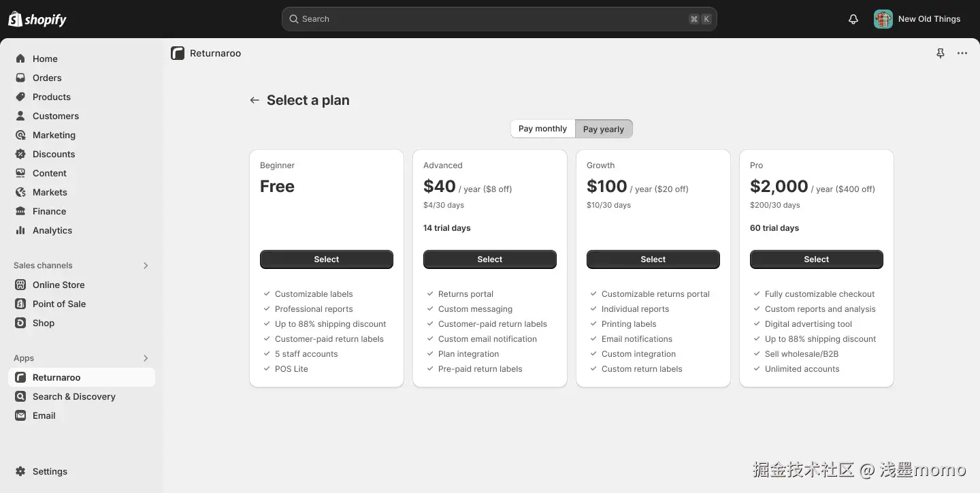The height and width of the screenshot is (493, 980).
Task: Pin the Returnaroo app
Action: coord(941,53)
